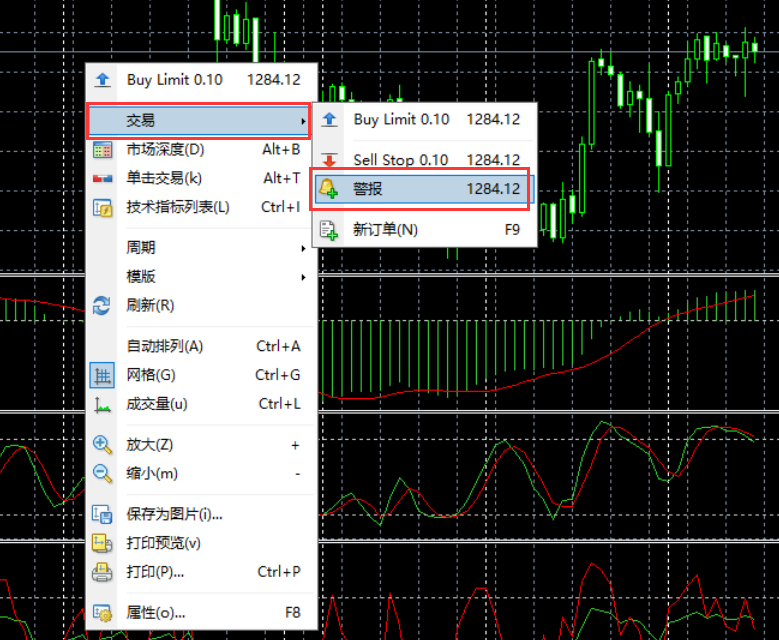Open 属性(o)... menu entry
The image size is (779, 640).
pyautogui.click(x=201, y=613)
